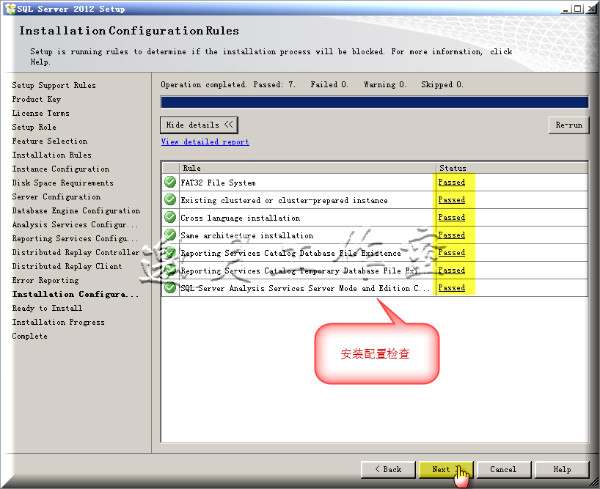This screenshot has height=489, width=600.
Task: Click the FAT32 File System rule name
Action: pyautogui.click(x=218, y=183)
